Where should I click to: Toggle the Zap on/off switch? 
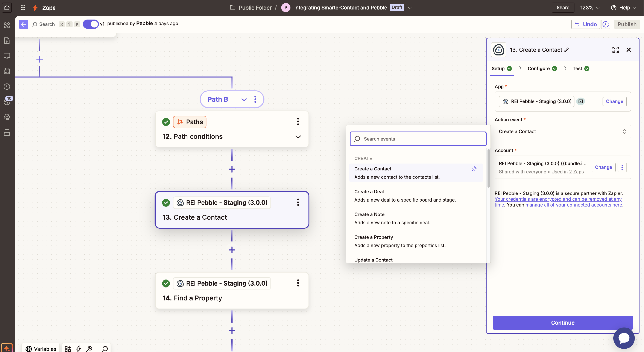coord(91,24)
